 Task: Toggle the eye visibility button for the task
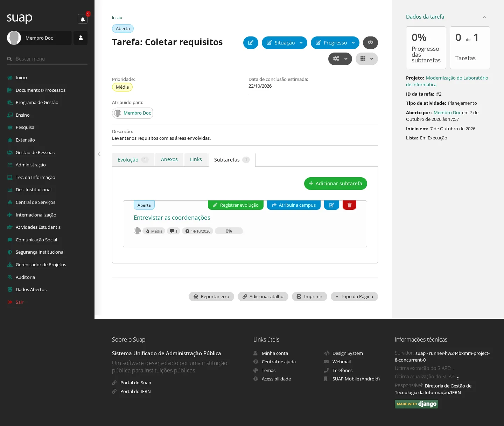tap(370, 43)
